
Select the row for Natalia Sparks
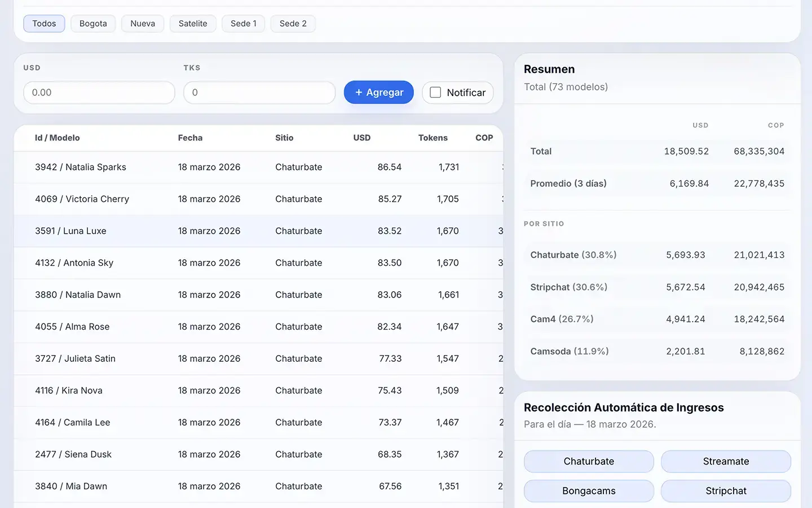coord(226,167)
